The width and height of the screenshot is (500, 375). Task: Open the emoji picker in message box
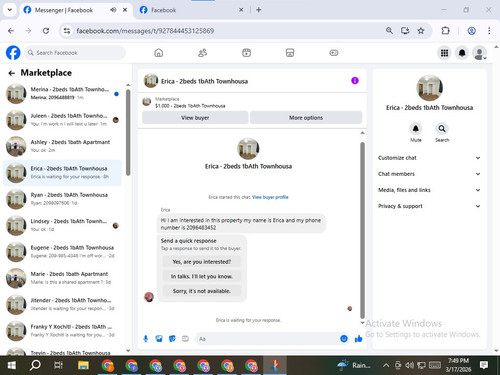tap(344, 339)
